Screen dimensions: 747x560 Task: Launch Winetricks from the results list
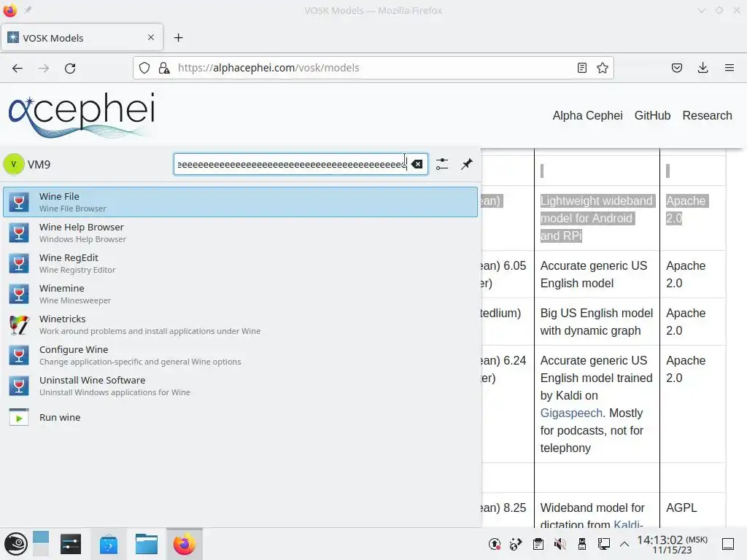coord(240,324)
